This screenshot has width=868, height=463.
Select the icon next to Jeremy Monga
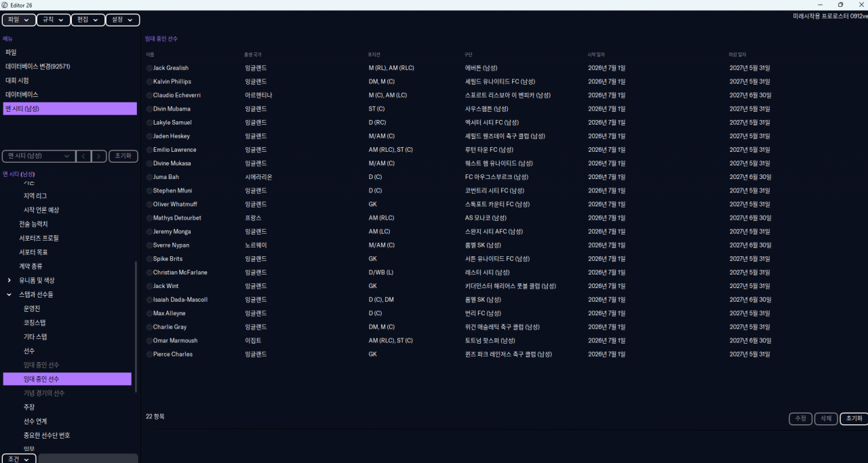[x=149, y=231]
